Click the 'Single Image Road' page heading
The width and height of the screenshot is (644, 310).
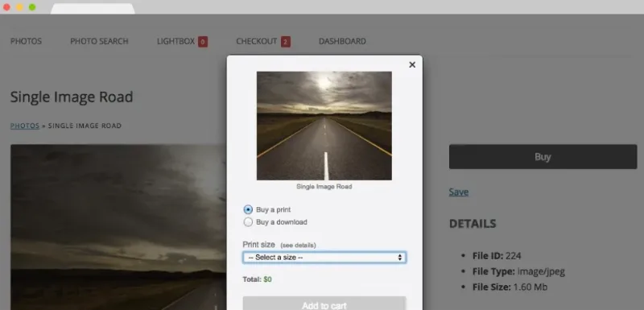(x=72, y=97)
